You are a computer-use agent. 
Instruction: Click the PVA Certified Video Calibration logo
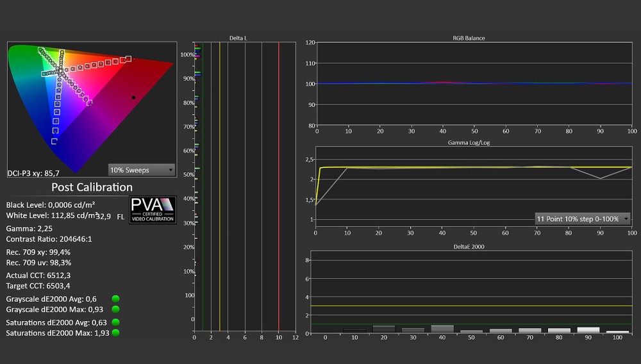[x=153, y=210]
